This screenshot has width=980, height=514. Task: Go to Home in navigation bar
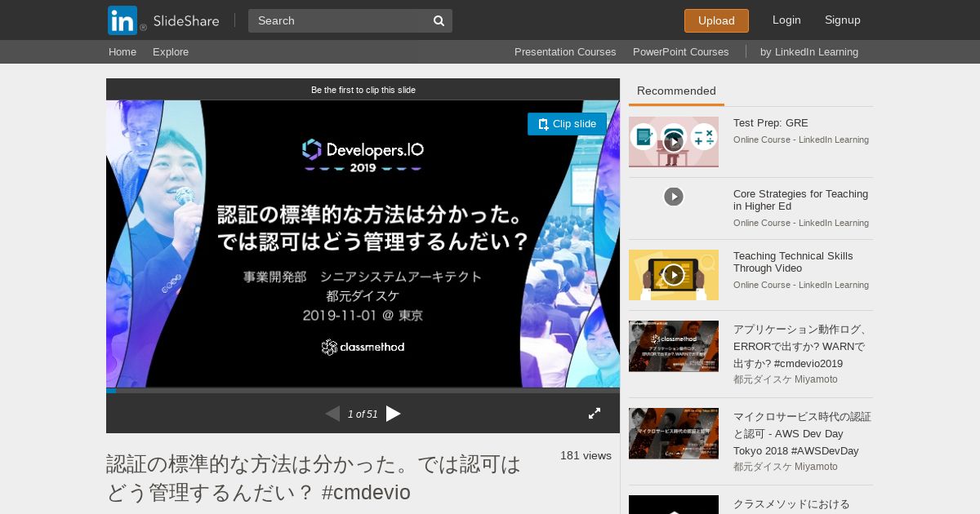122,52
